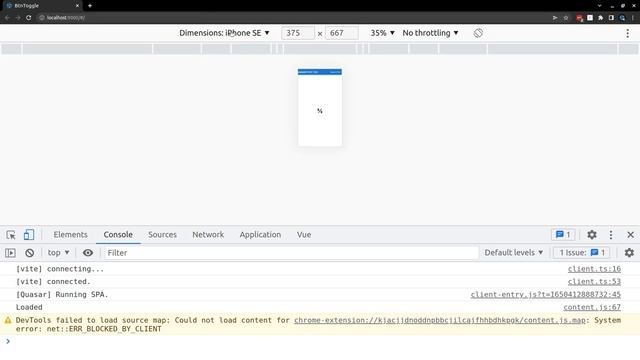Click the emulated phone viewport
Screen dimensions: 640x360
click(320, 107)
